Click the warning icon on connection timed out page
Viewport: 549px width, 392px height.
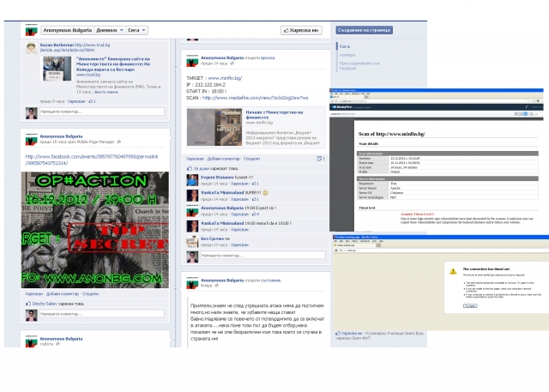[x=453, y=271]
